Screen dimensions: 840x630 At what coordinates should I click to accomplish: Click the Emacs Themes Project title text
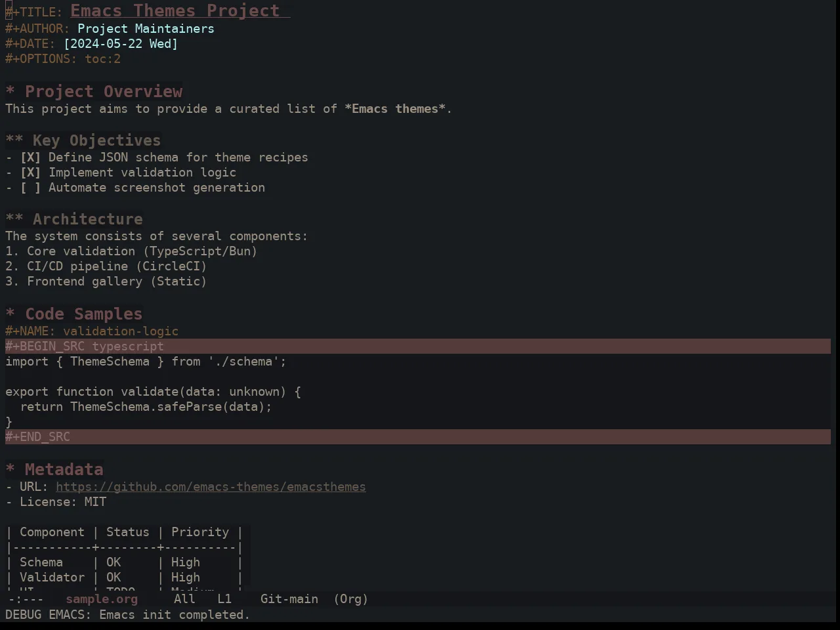click(x=175, y=10)
